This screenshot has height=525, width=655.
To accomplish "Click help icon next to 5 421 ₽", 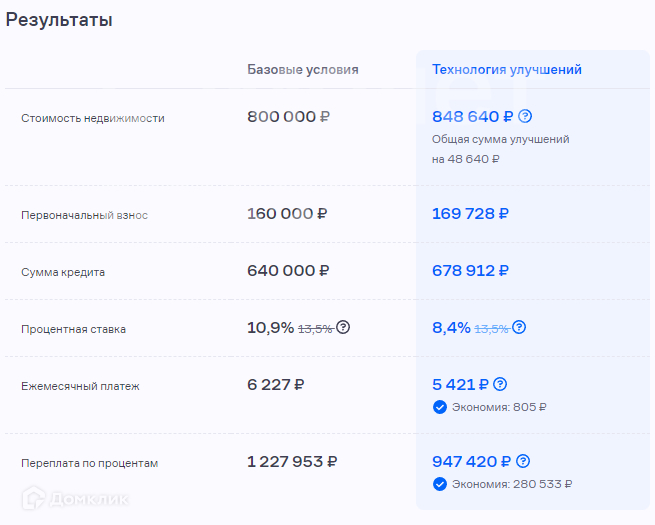I will point(501,384).
